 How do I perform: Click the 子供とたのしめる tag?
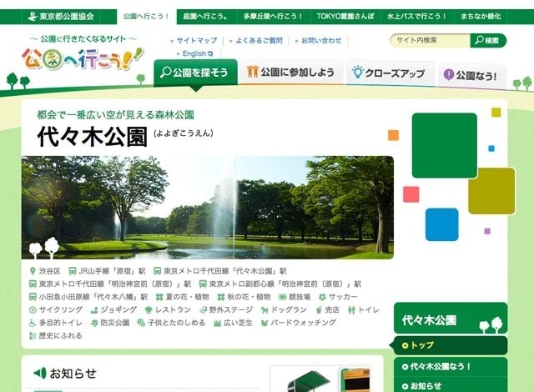[171, 323]
